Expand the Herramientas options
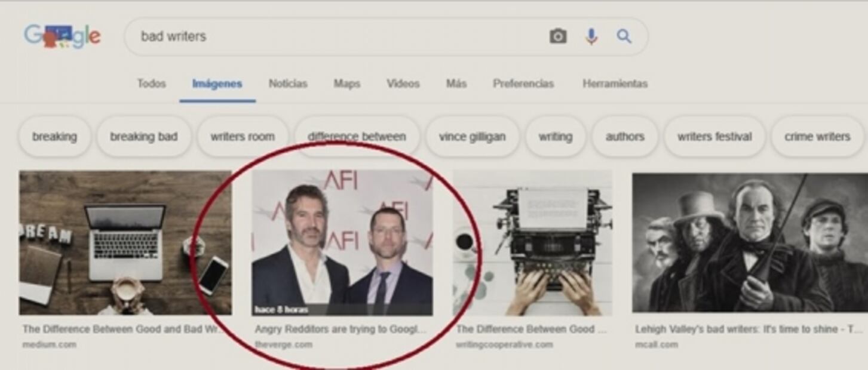This screenshot has height=370, width=868. (x=615, y=84)
